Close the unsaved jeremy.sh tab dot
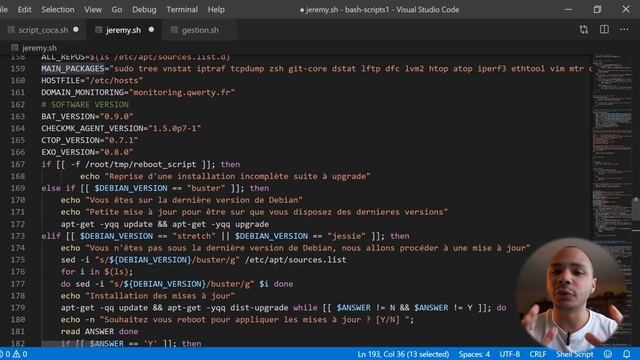 pyautogui.click(x=151, y=29)
